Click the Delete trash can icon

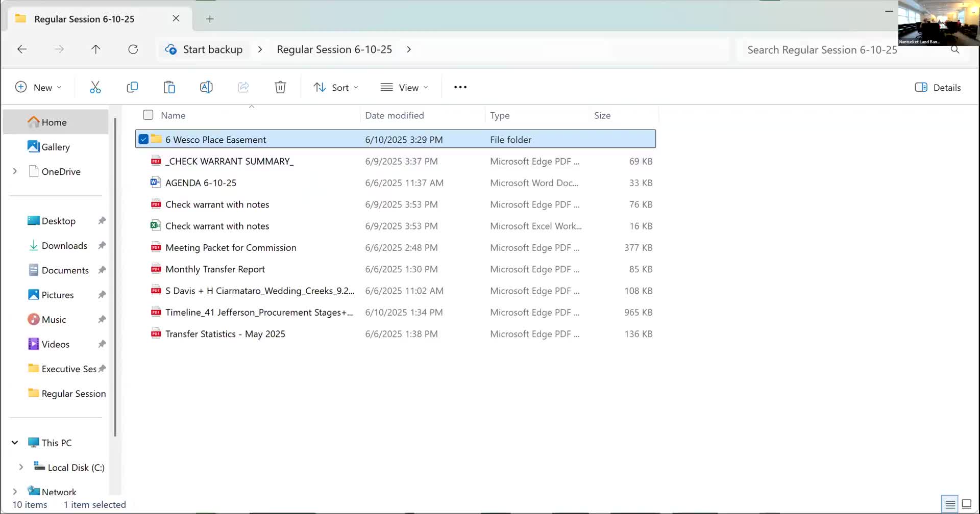click(x=280, y=87)
